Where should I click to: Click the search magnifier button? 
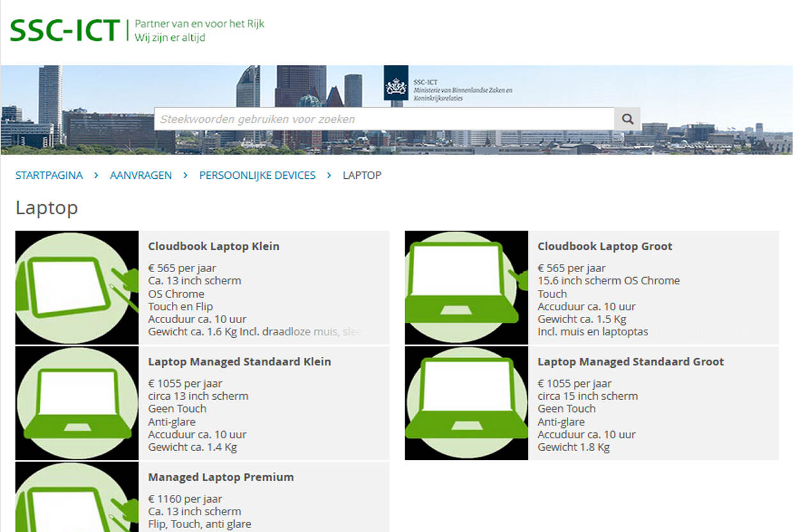pyautogui.click(x=627, y=119)
